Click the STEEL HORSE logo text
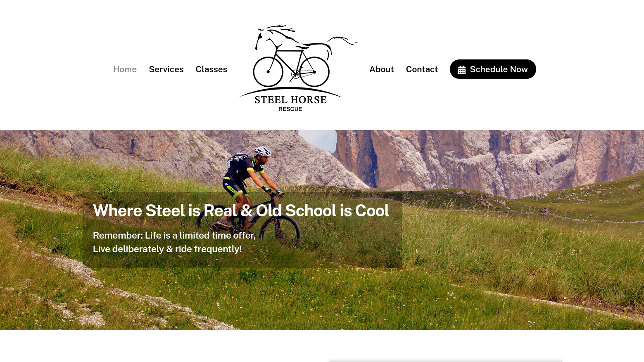644x362 pixels. pyautogui.click(x=290, y=100)
